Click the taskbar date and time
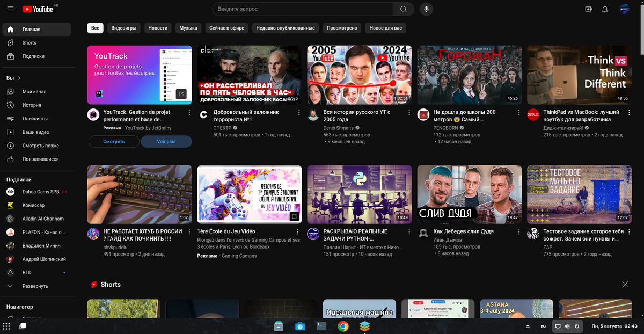The width and height of the screenshot is (644, 334). click(x=614, y=326)
